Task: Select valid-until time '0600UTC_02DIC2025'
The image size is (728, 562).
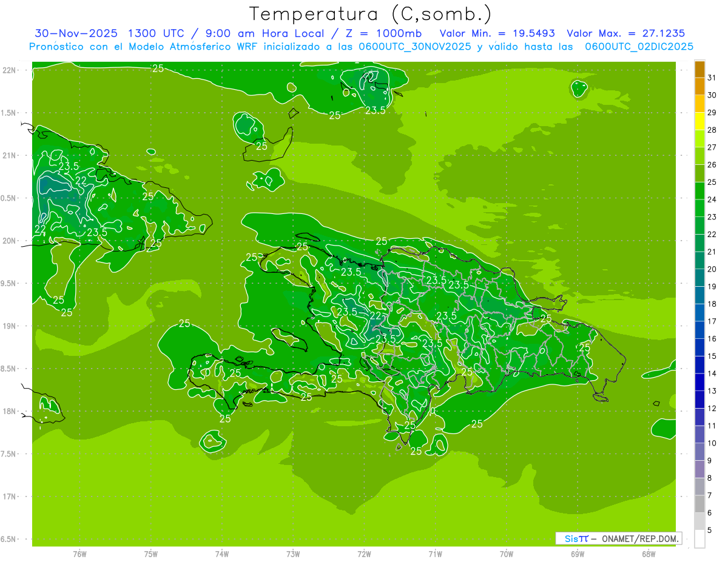Action: tap(639, 47)
